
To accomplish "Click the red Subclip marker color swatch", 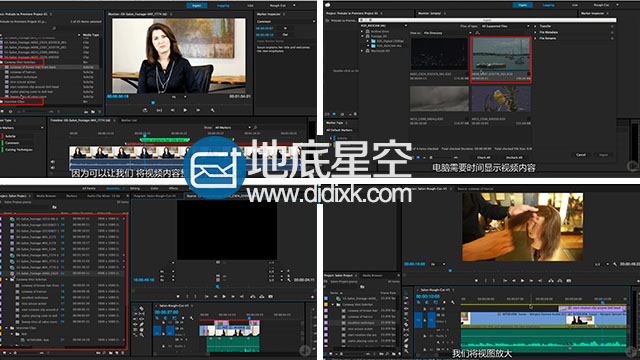I will (2, 136).
